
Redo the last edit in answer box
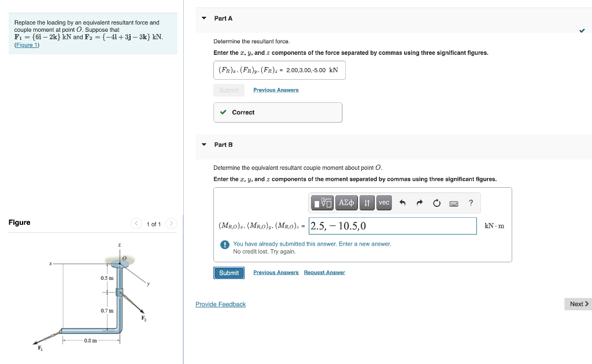(x=420, y=203)
